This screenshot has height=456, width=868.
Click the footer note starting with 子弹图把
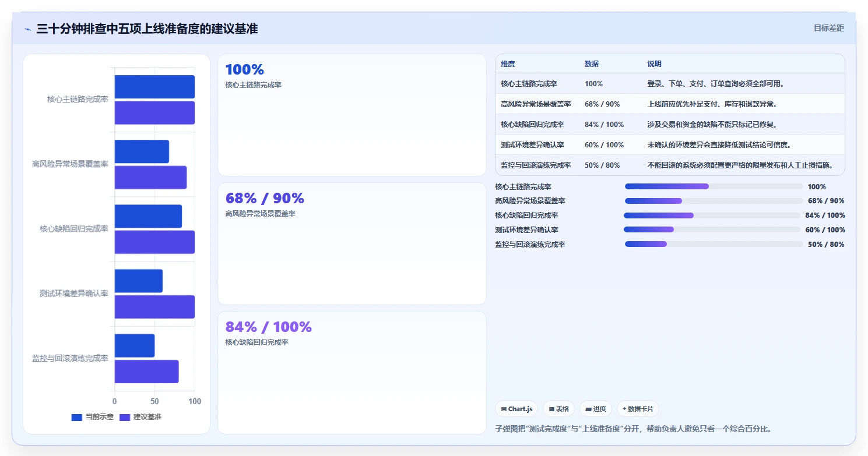tap(634, 429)
